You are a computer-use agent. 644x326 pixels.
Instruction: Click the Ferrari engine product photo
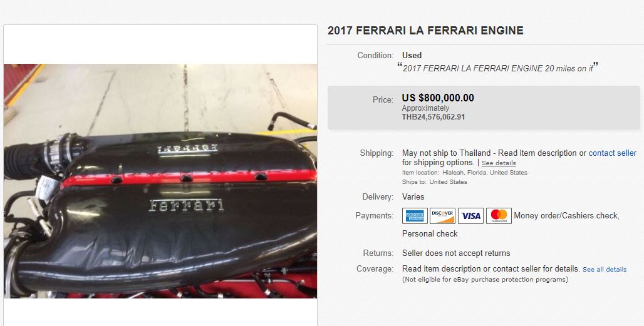click(x=160, y=181)
